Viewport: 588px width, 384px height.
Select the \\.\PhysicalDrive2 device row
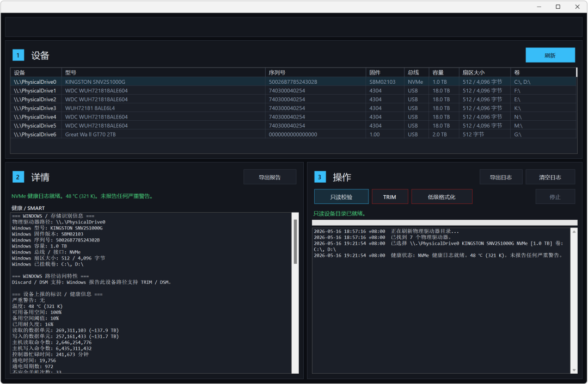pyautogui.click(x=293, y=100)
